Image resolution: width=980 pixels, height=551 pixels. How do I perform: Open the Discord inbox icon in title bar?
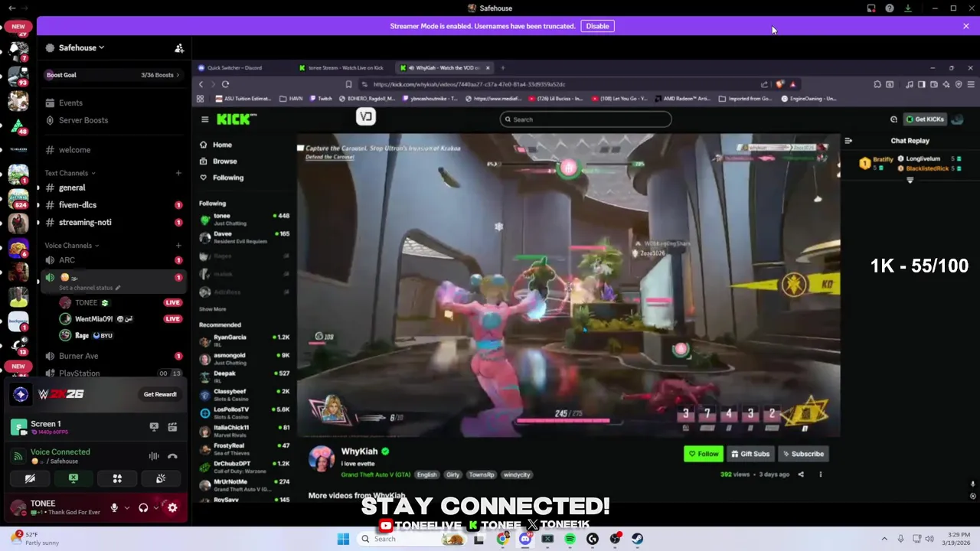[x=871, y=8]
